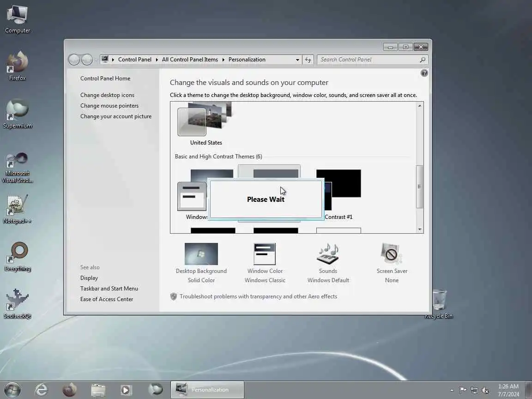Viewport: 532px width, 399px height.
Task: Select the SoulseekQt desktop shortcut
Action: point(17,304)
